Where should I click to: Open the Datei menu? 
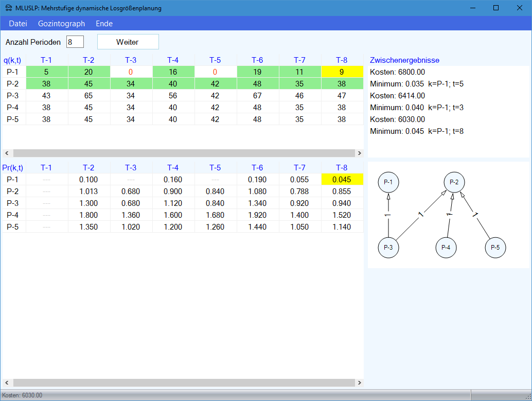(x=18, y=24)
